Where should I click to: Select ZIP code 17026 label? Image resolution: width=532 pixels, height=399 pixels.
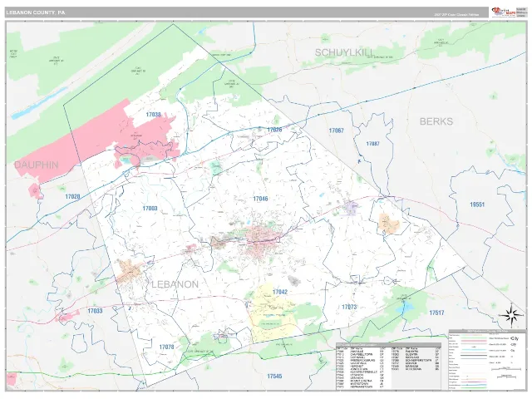(274, 130)
